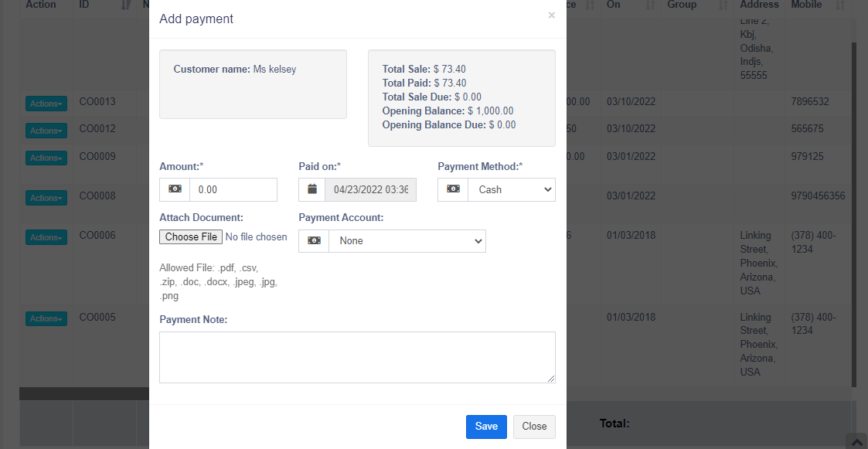
Task: Click the Address column header
Action: (x=759, y=5)
